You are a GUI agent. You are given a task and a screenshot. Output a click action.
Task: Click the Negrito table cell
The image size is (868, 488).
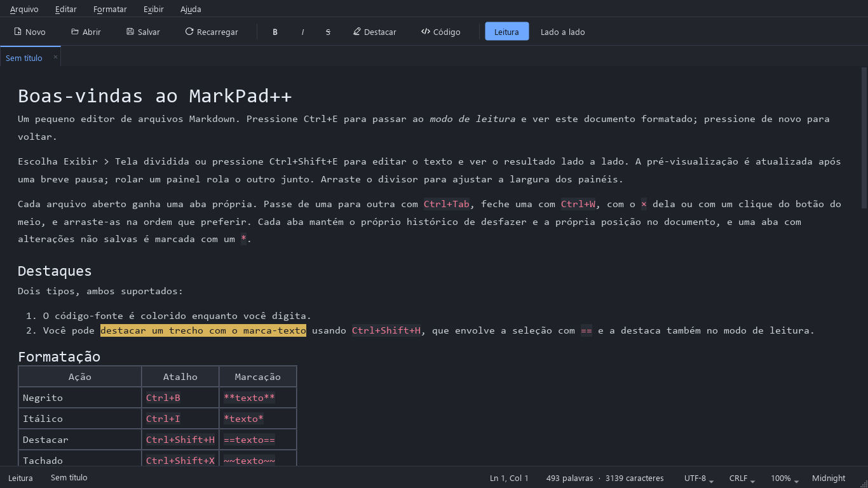(x=80, y=398)
